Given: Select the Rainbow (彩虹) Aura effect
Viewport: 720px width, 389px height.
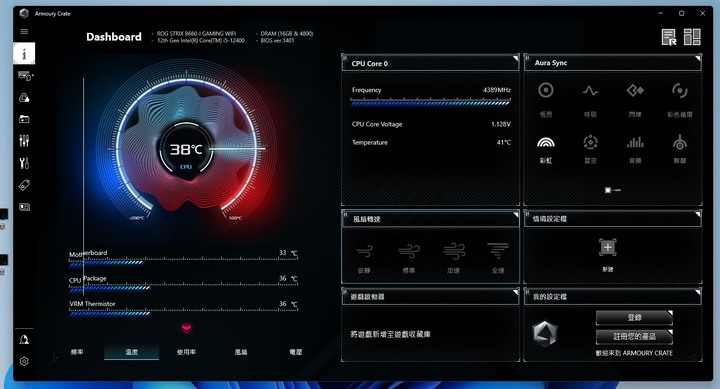Looking at the screenshot, I should 546,142.
